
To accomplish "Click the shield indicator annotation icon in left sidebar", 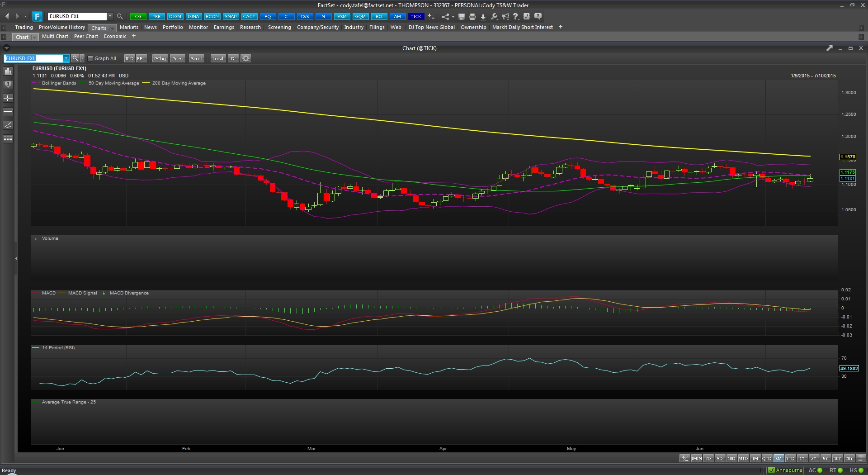I will 8,85.
